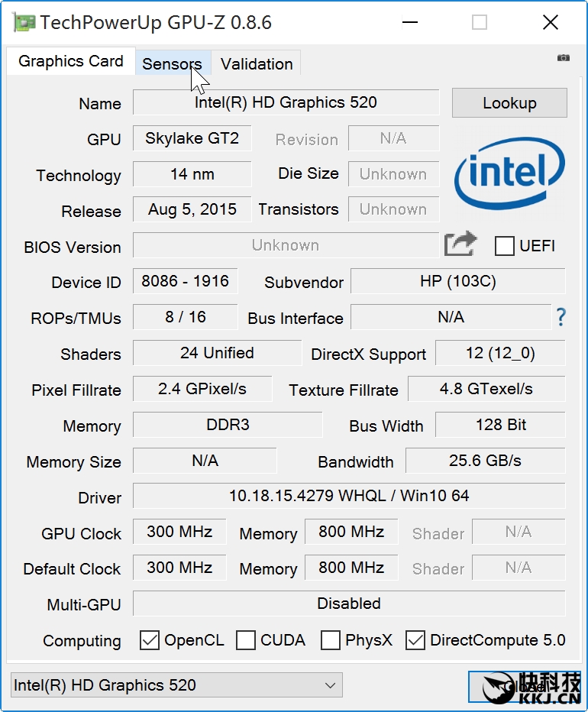This screenshot has width=588, height=712.
Task: Switch to the Sensors tab
Action: coord(172,64)
